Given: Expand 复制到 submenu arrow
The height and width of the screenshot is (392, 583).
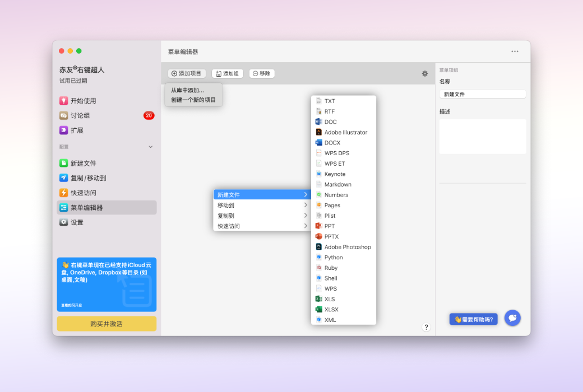Looking at the screenshot, I should pyautogui.click(x=306, y=216).
